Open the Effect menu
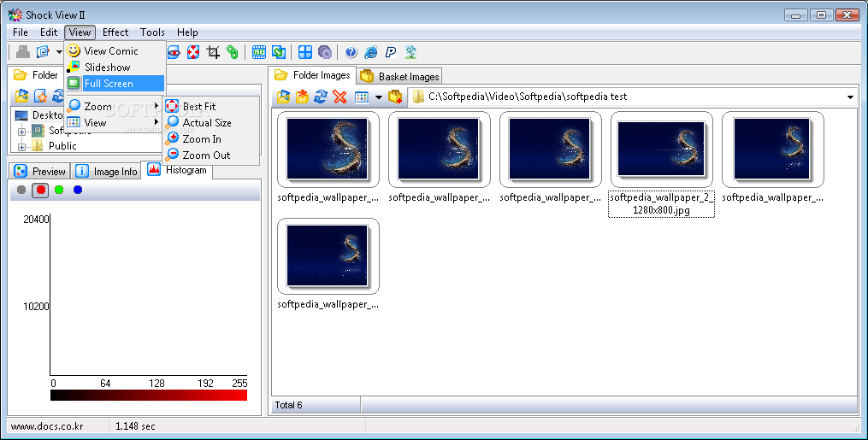Viewport: 868px width, 440px height. pos(115,32)
